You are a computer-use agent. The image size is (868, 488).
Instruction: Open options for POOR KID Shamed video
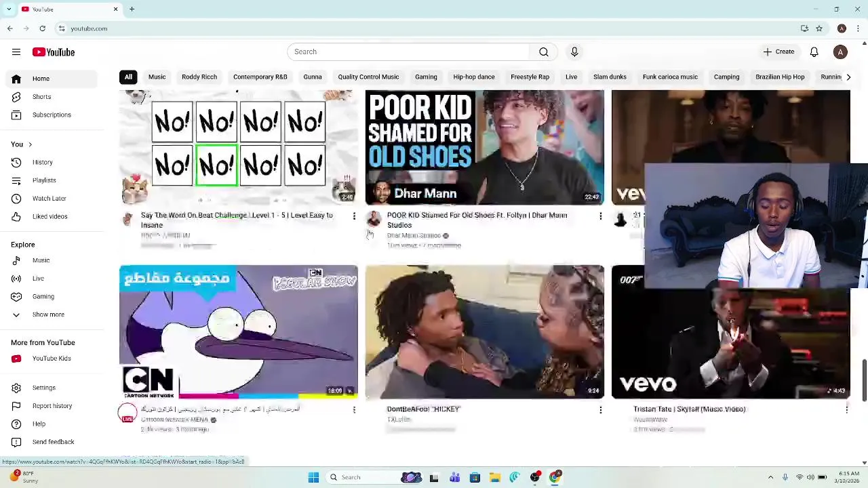pyautogui.click(x=600, y=216)
